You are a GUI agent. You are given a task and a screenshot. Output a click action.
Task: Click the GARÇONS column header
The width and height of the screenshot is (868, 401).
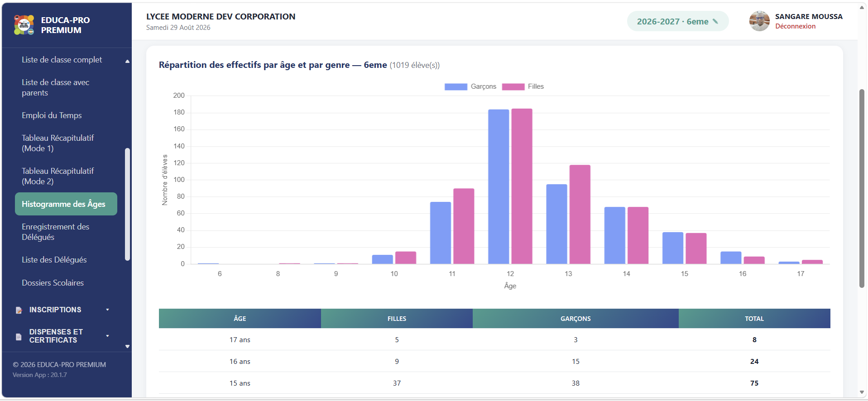[x=575, y=319]
